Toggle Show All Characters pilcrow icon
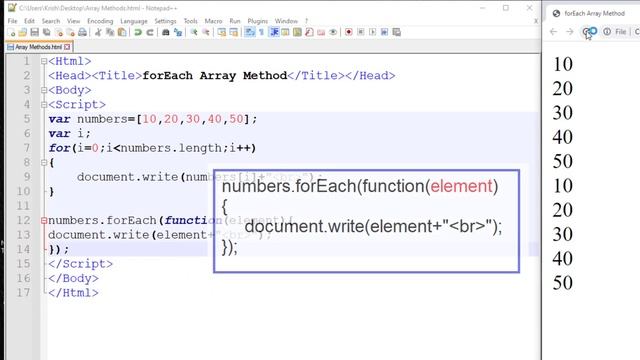 tap(262, 32)
